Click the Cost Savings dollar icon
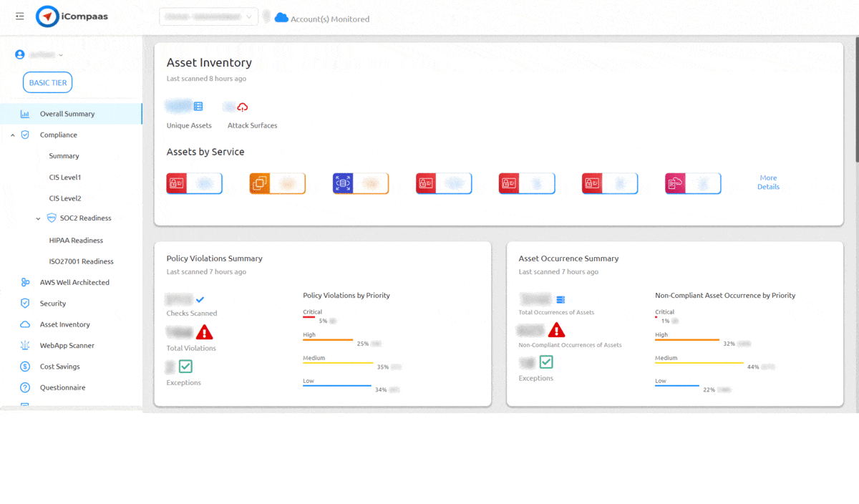Viewport: 859px width, 504px height. (24, 367)
